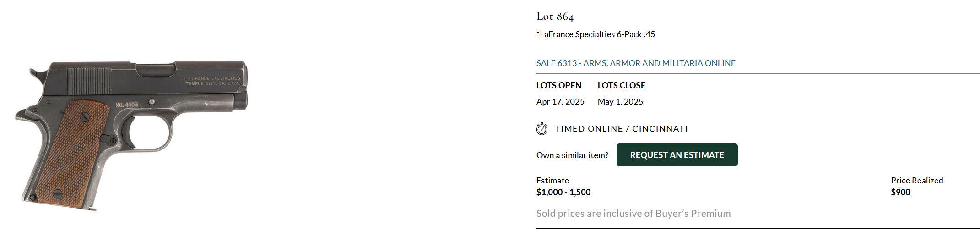
Task: Click the stopwatch timer icon
Action: point(541,129)
